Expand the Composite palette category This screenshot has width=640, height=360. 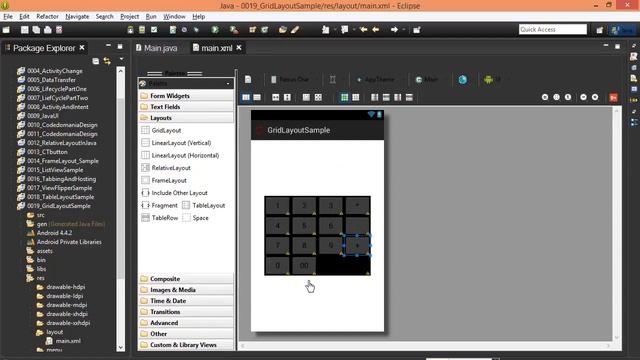click(x=186, y=279)
